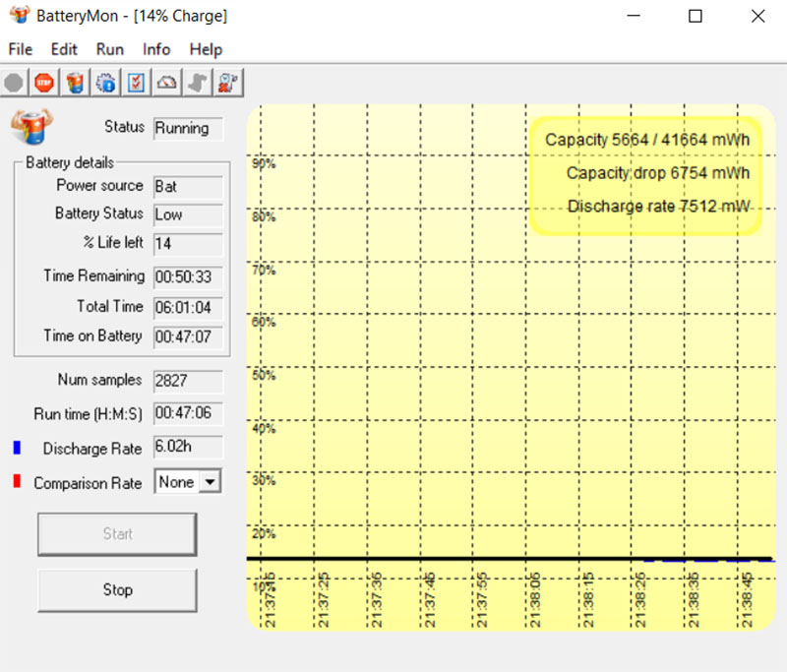787x672 pixels.
Task: Open configuration via the gear toolbar icon
Action: coord(105,83)
